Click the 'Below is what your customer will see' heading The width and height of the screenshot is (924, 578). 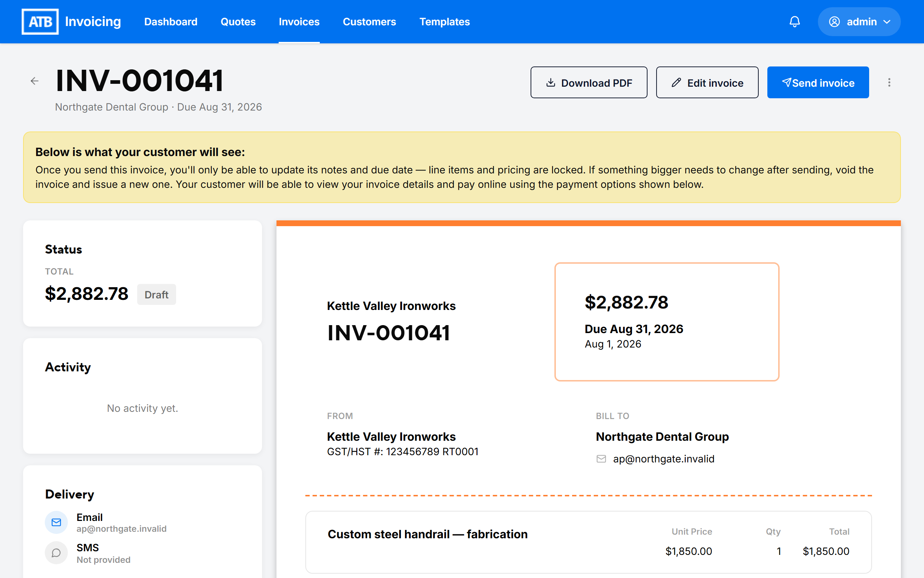140,152
